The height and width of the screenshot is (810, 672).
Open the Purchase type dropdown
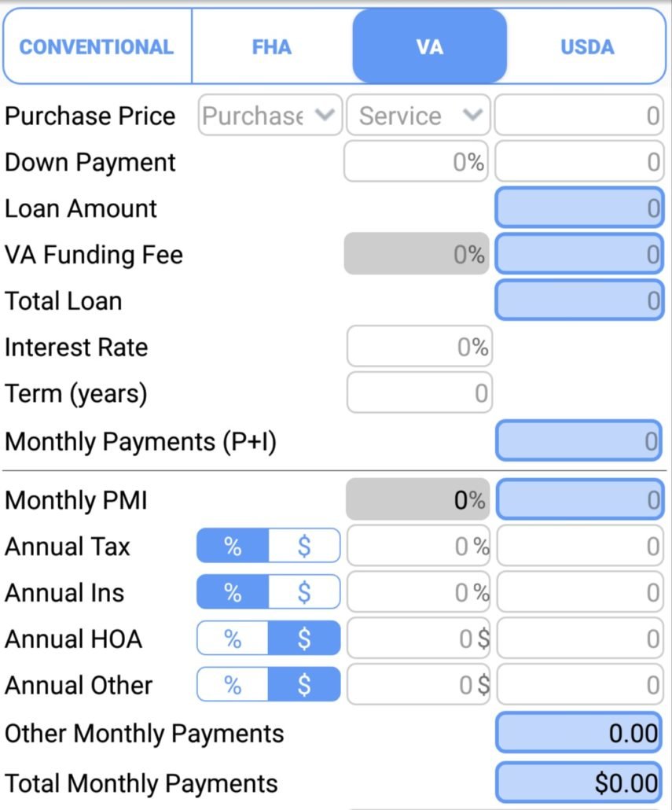tap(270, 115)
